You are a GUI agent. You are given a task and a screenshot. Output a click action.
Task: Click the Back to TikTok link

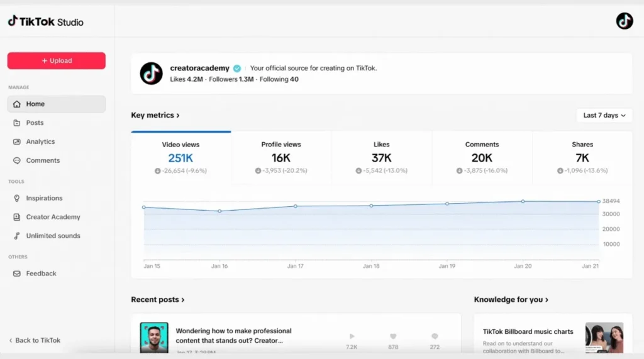[x=35, y=340]
